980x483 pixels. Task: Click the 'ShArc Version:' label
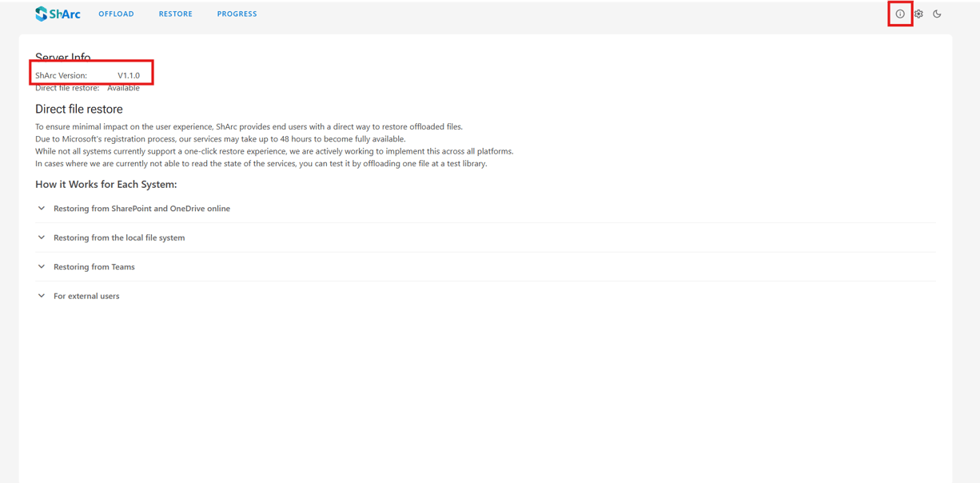point(61,75)
